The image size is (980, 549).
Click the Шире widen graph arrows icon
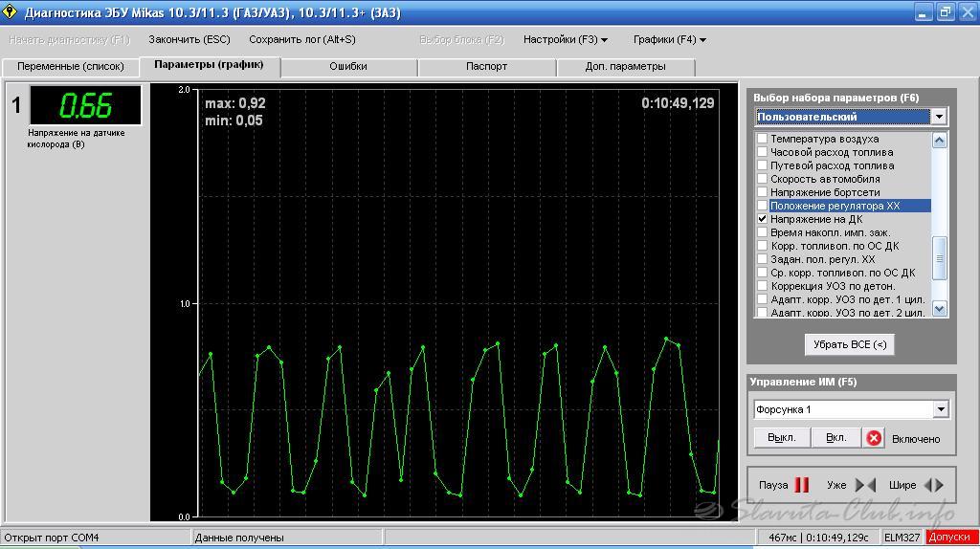coord(934,485)
